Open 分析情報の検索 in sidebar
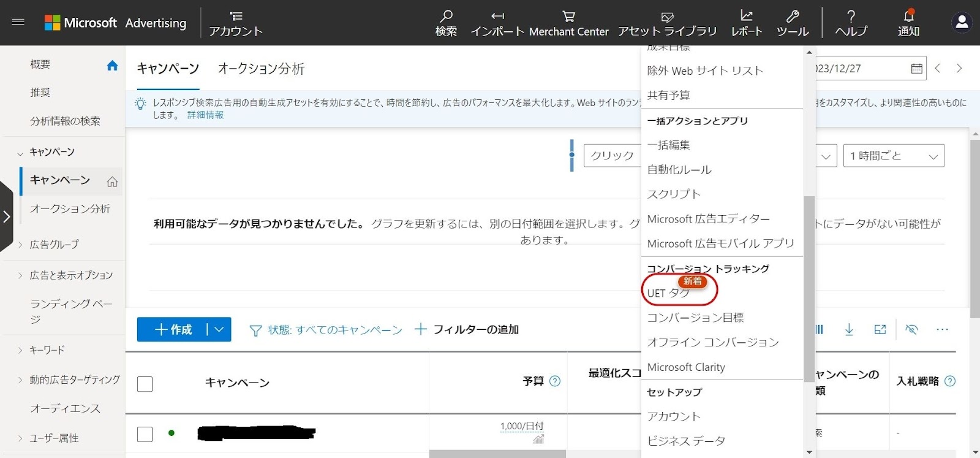980x458 pixels. [x=65, y=121]
